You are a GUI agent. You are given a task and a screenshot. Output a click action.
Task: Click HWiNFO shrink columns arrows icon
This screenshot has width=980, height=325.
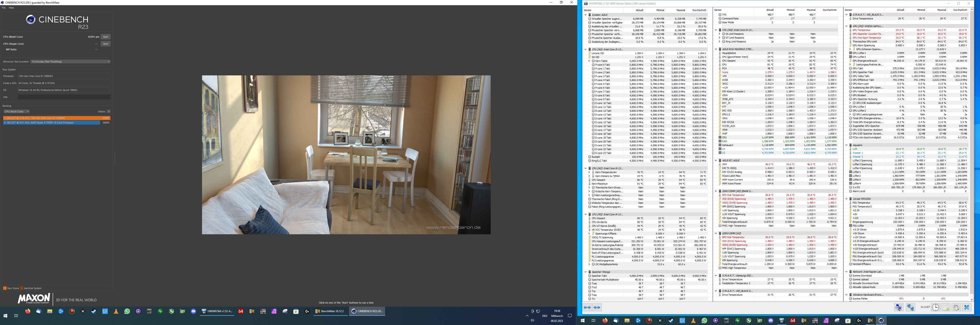[597, 307]
